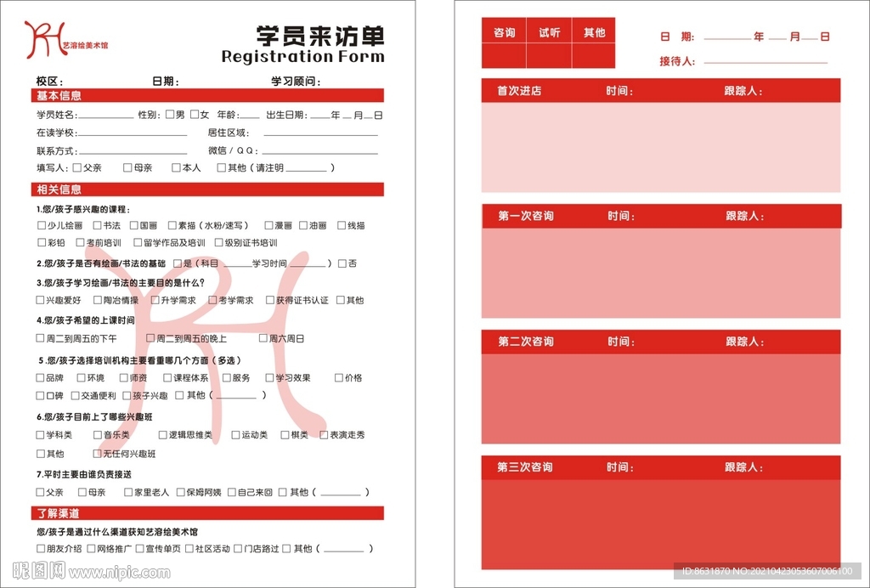The width and height of the screenshot is (870, 588).
Task: Select the 是 option for drawing basics
Action: [x=176, y=263]
